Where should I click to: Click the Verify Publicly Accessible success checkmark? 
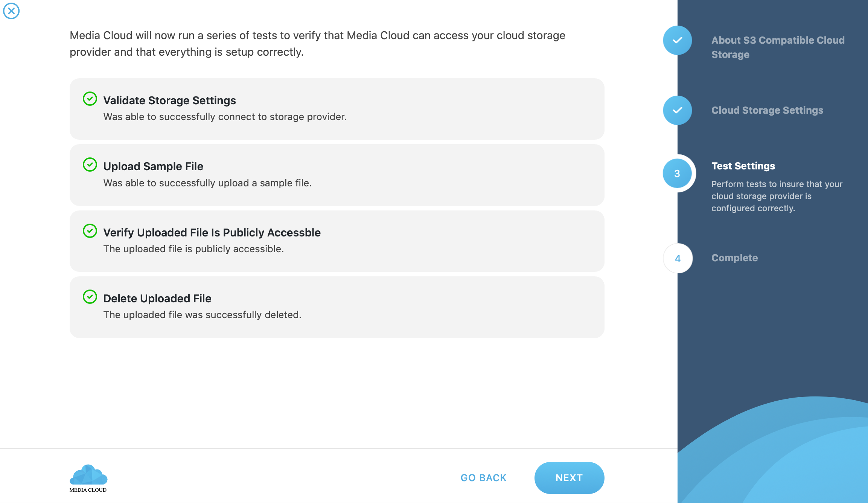pyautogui.click(x=90, y=231)
